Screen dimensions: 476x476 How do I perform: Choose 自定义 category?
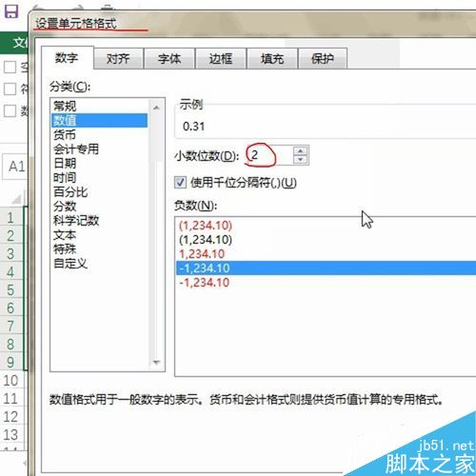99,264
